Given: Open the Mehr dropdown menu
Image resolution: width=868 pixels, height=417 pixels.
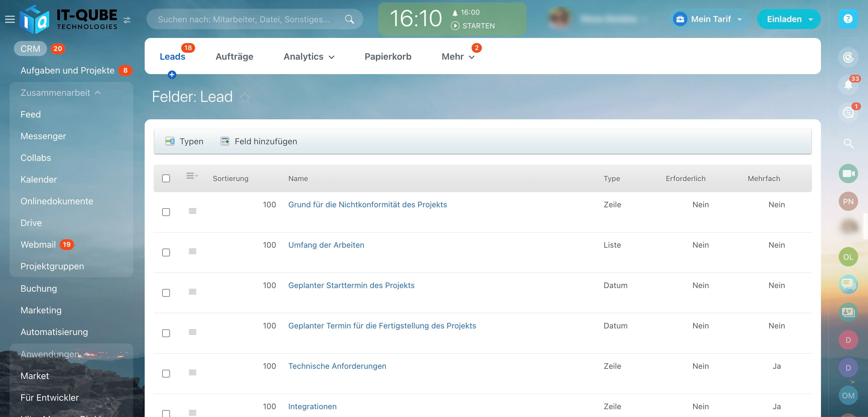Looking at the screenshot, I should coord(458,57).
